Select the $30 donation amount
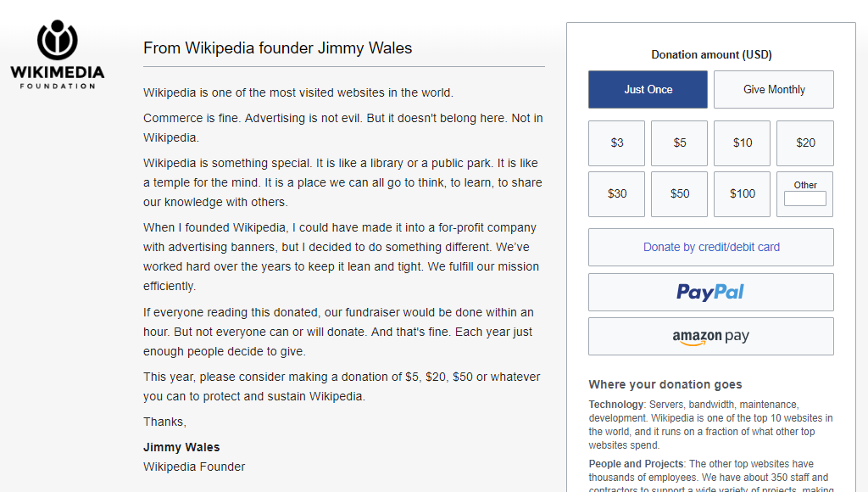Screen dimensions: 868x492 pyautogui.click(x=616, y=193)
